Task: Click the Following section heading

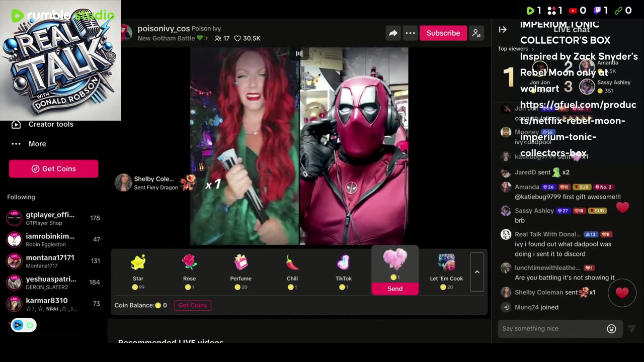Action: click(21, 197)
